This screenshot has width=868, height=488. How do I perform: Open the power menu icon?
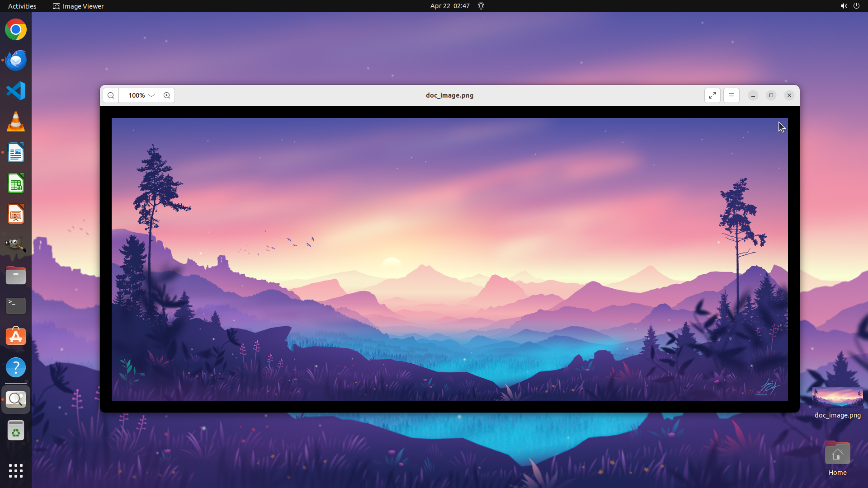pyautogui.click(x=856, y=6)
